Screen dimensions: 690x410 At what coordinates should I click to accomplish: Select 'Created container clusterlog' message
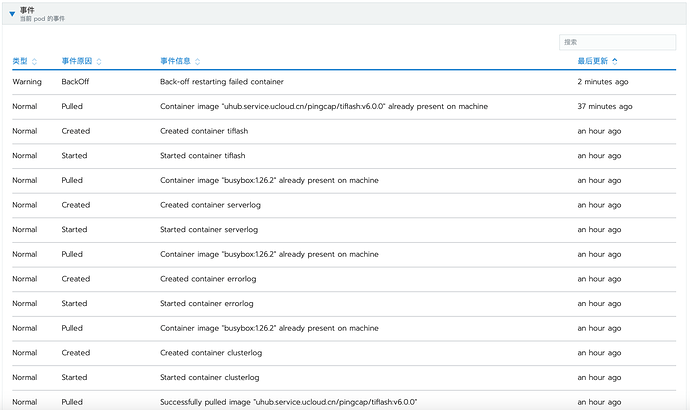211,353
